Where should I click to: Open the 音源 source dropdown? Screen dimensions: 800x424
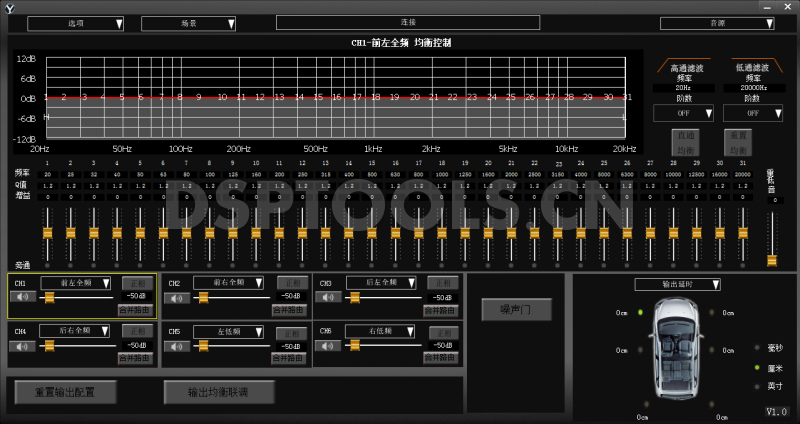(715, 23)
